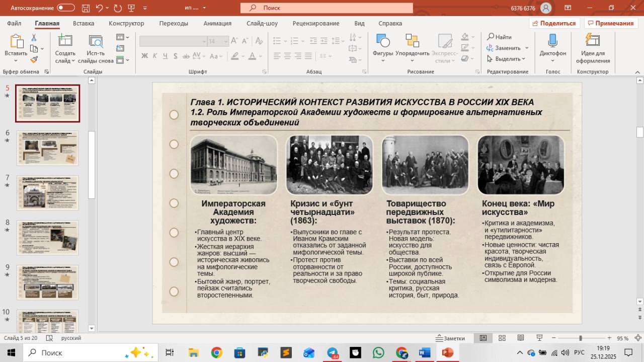
Task: Open the font size dropdown showing 14
Action: tap(226, 41)
